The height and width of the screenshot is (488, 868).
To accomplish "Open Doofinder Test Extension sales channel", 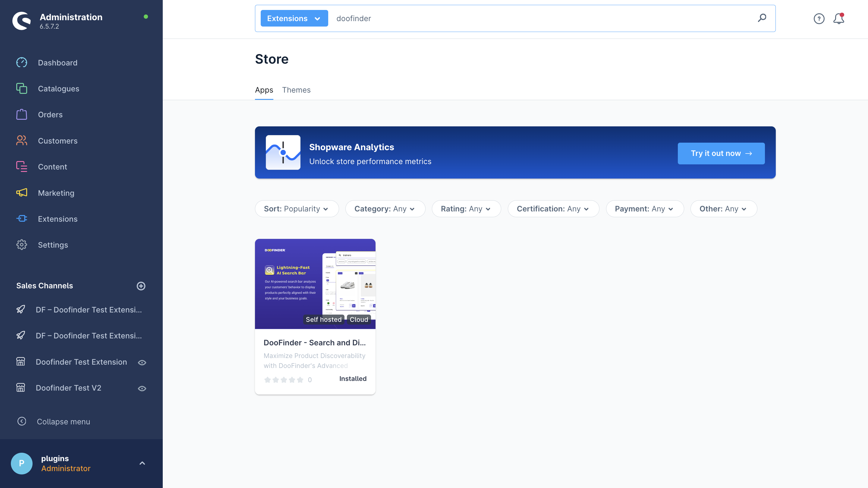I will (81, 362).
